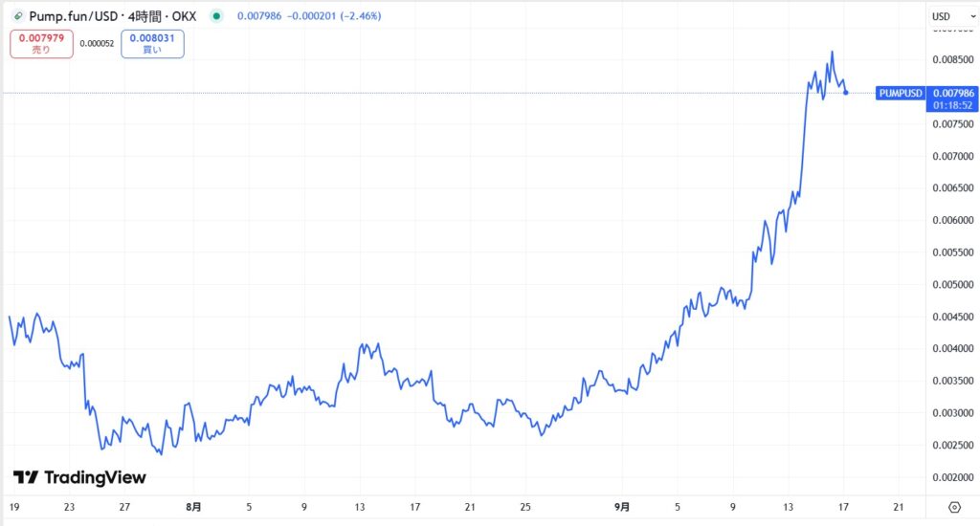Image resolution: width=980 pixels, height=526 pixels.
Task: Open the USD currency dropdown
Action: pos(952,16)
